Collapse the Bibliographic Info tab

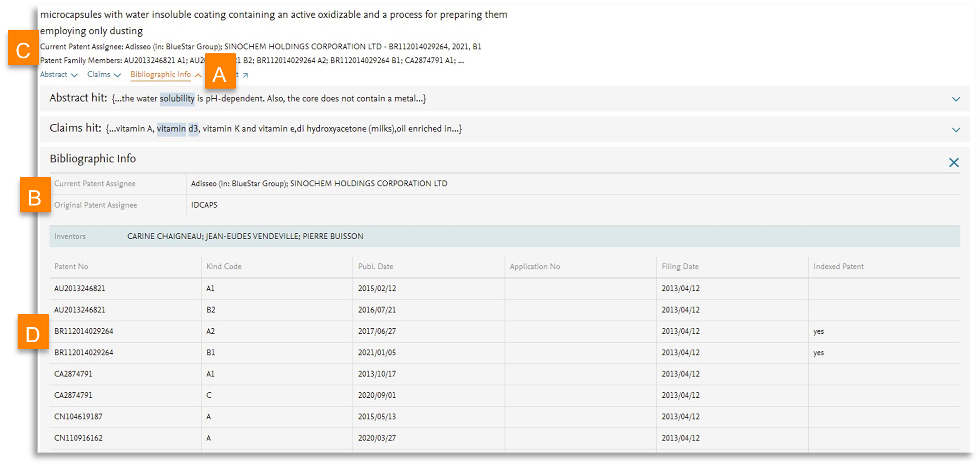165,75
